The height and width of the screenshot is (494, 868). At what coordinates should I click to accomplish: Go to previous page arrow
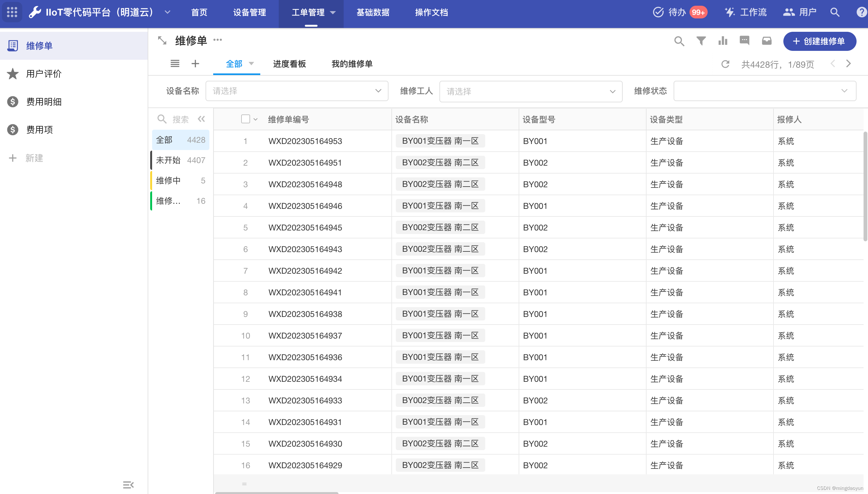[833, 64]
